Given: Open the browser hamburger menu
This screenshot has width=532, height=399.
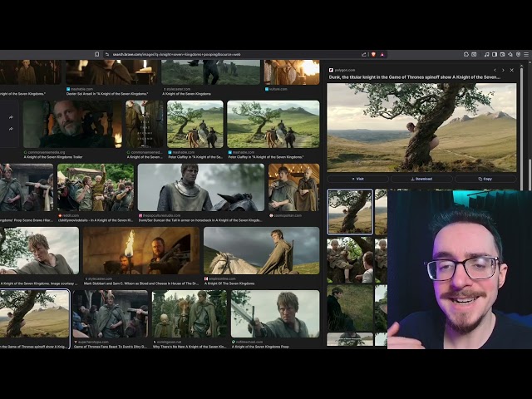Looking at the screenshot, I should (526, 54).
